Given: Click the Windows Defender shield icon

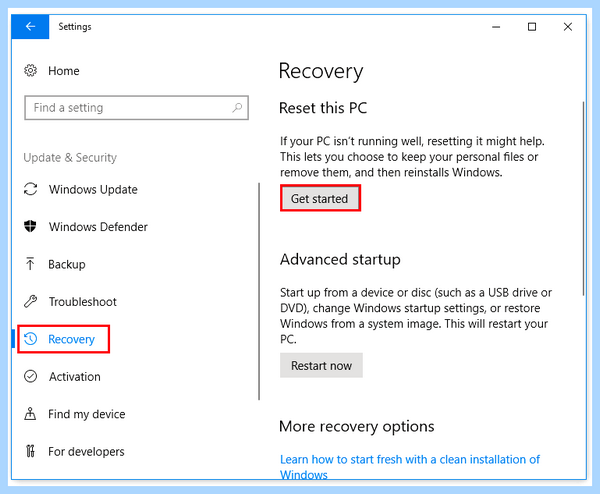Looking at the screenshot, I should (x=30, y=227).
